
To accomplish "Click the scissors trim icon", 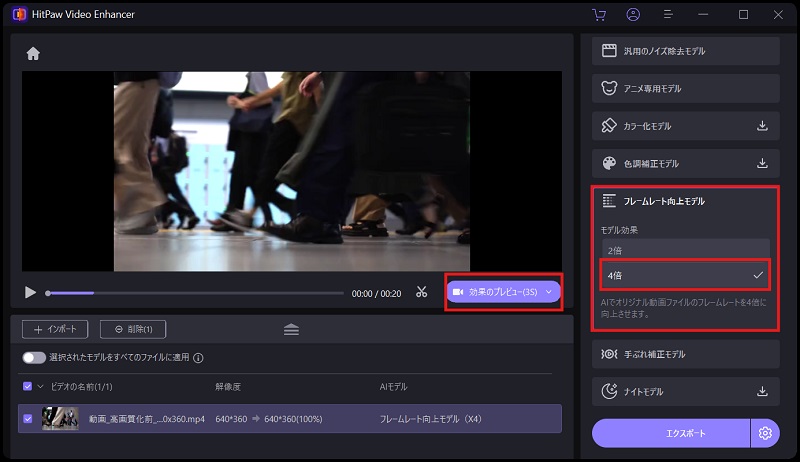I will (x=422, y=292).
